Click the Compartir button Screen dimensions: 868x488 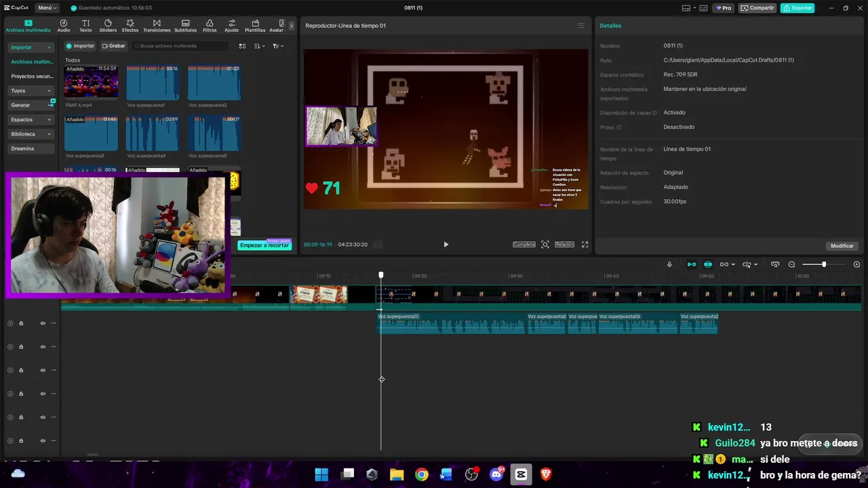pos(757,8)
